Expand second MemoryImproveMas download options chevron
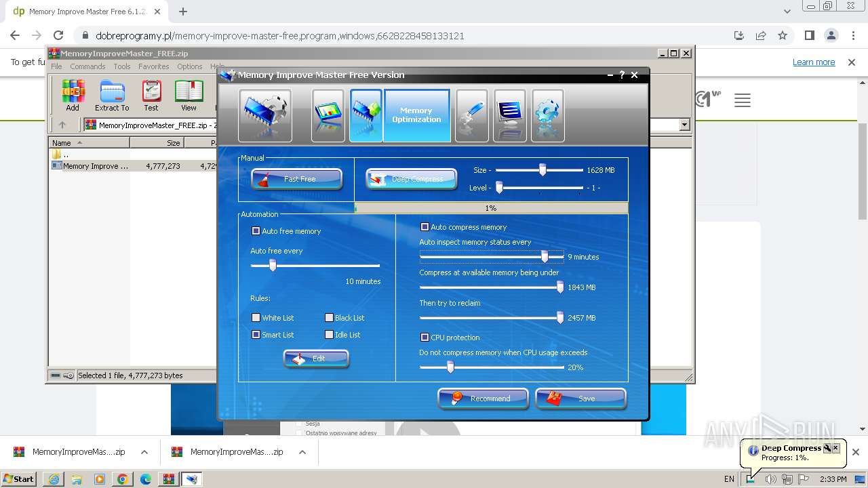 [302, 452]
